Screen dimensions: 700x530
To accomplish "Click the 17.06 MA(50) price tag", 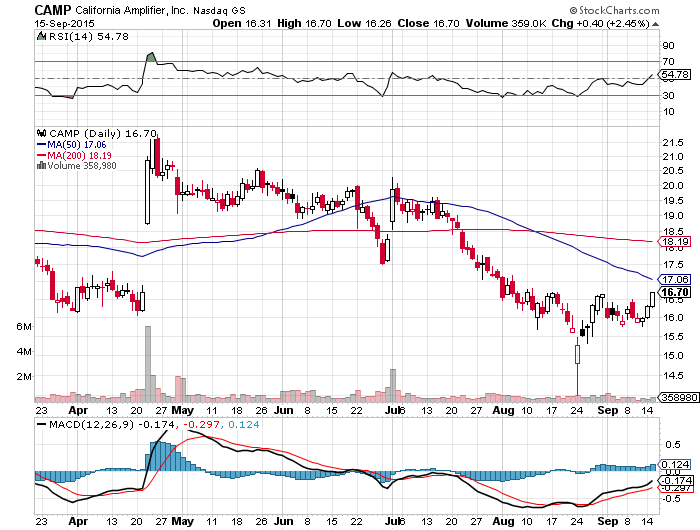I will 675,280.
